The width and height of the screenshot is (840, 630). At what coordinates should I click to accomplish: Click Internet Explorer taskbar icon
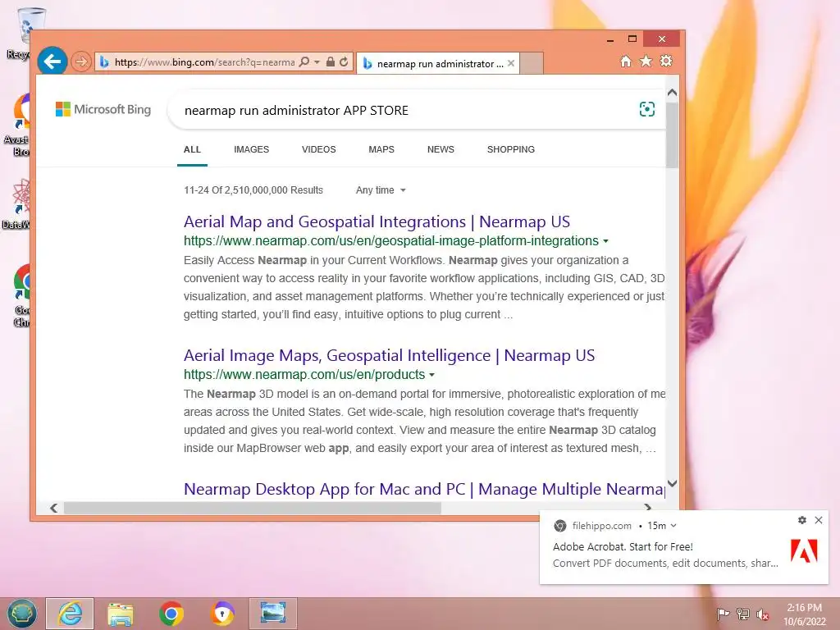point(70,614)
